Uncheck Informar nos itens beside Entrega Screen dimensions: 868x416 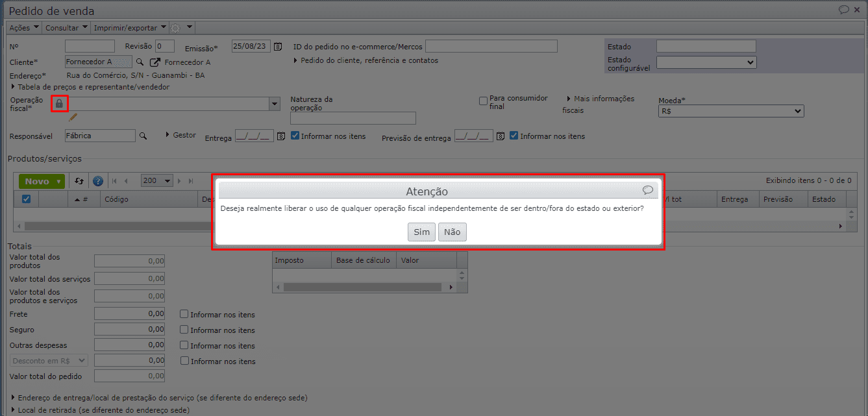coord(295,136)
